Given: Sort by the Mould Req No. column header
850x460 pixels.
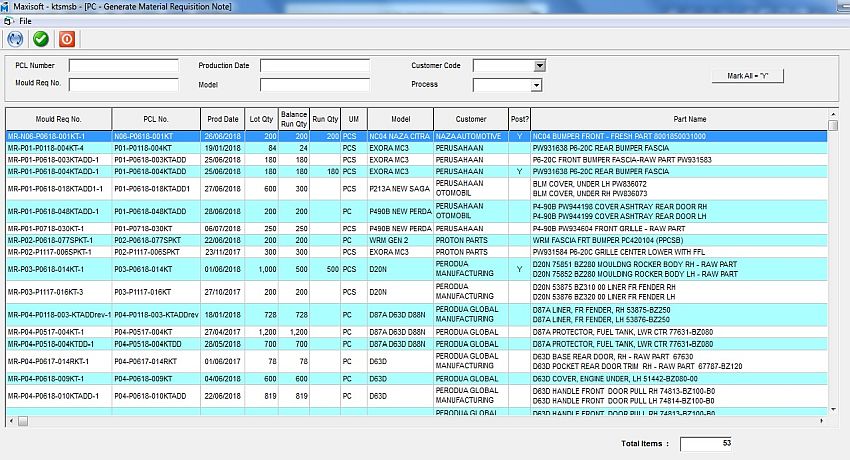Looking at the screenshot, I should (x=58, y=118).
